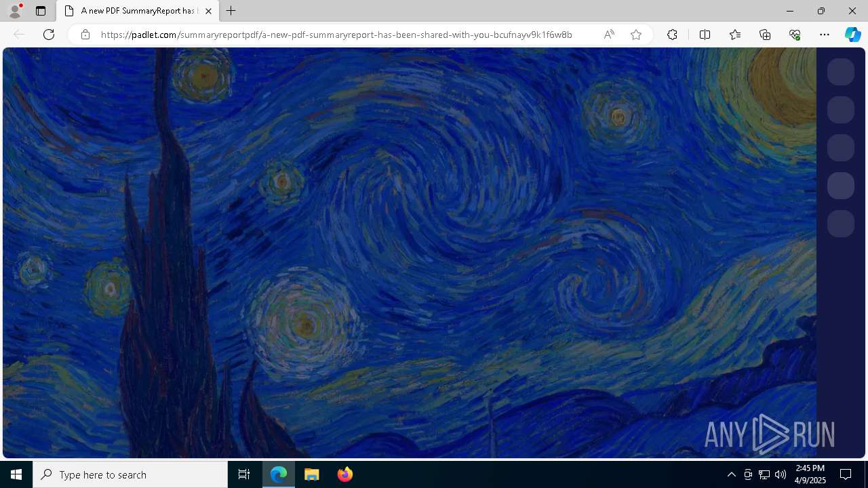868x488 pixels.
Task: Click the padlet.com address bar URL
Action: click(336, 35)
